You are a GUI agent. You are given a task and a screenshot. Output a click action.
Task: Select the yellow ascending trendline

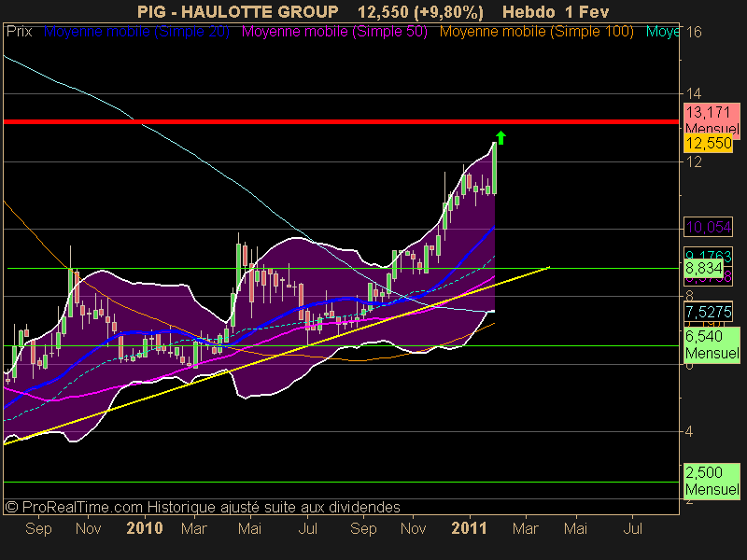pos(276,356)
